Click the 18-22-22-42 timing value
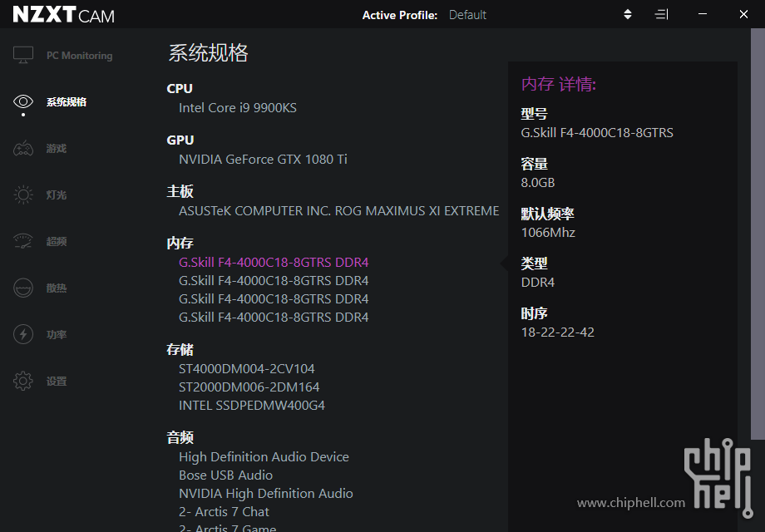765x532 pixels. click(x=558, y=332)
